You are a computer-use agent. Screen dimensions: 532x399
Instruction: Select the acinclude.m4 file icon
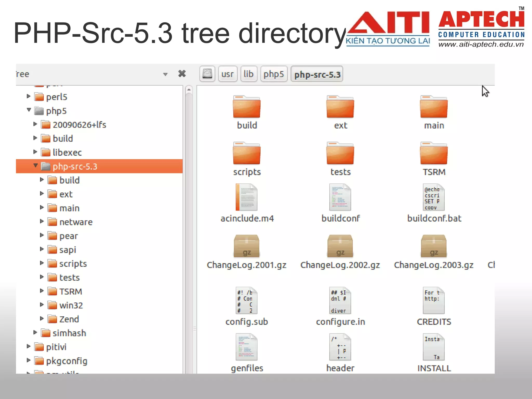[x=247, y=197]
